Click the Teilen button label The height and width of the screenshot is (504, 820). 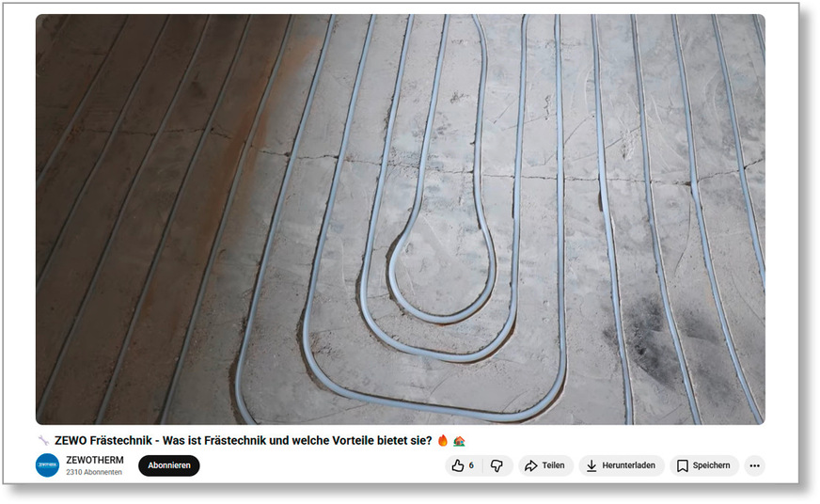tap(553, 465)
